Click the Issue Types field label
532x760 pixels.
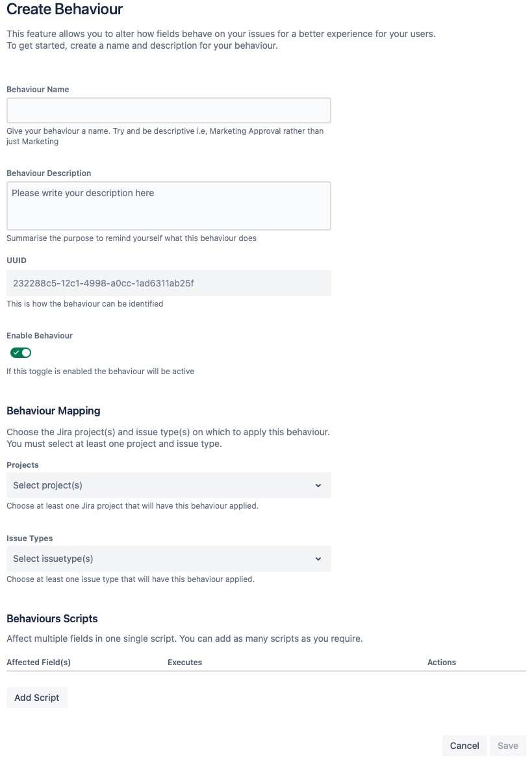pyautogui.click(x=30, y=538)
